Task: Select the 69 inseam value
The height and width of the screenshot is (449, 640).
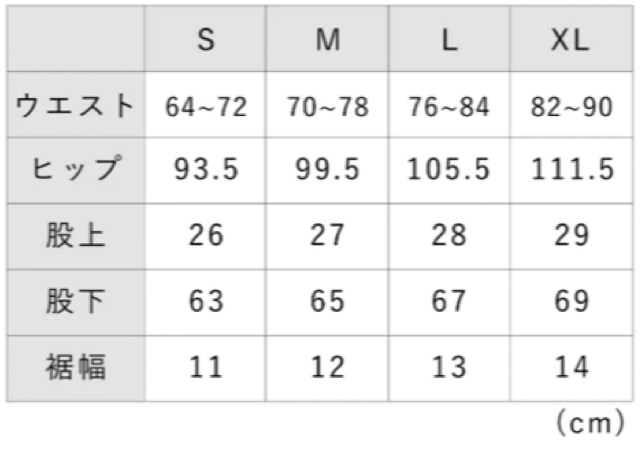Action: [x=571, y=301]
